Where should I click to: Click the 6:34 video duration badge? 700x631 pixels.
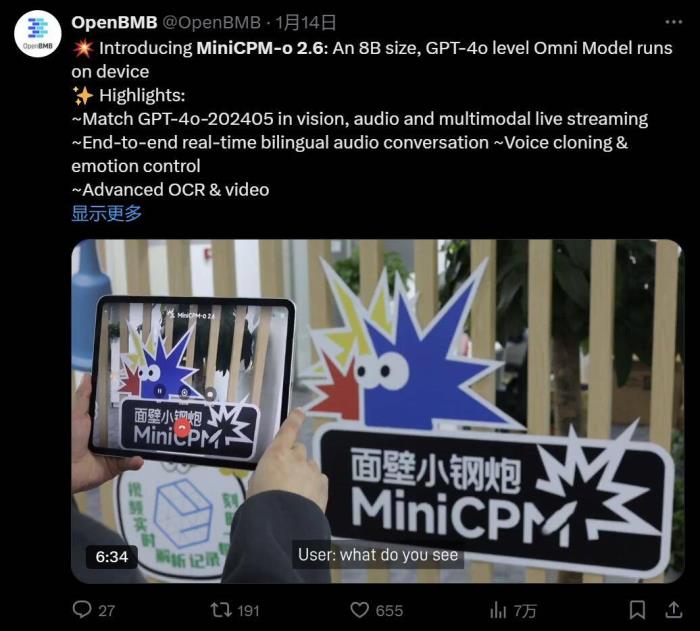(112, 557)
